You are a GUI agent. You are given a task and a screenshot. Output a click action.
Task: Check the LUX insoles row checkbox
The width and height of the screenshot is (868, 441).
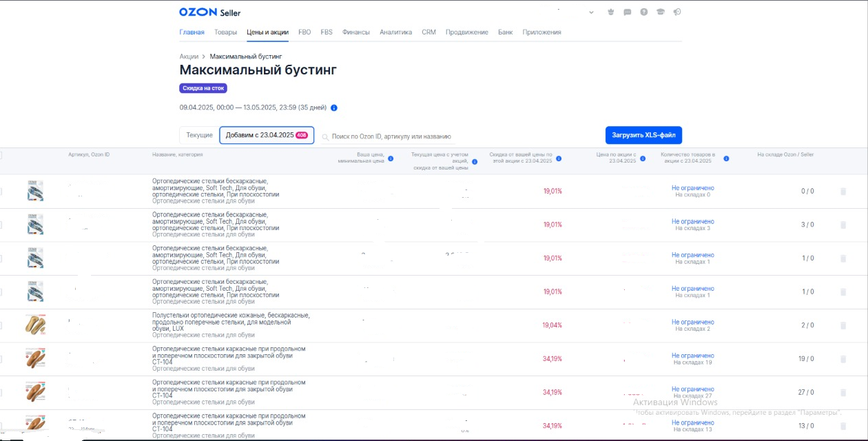(x=1, y=325)
